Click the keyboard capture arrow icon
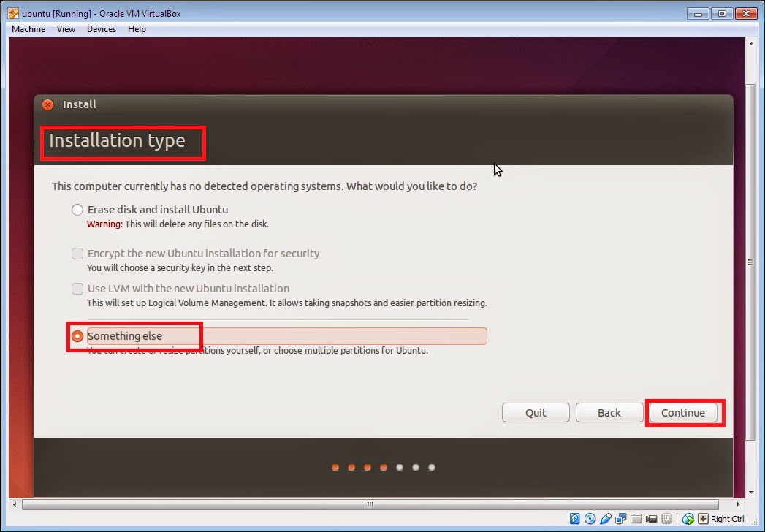765x532 pixels. [703, 518]
